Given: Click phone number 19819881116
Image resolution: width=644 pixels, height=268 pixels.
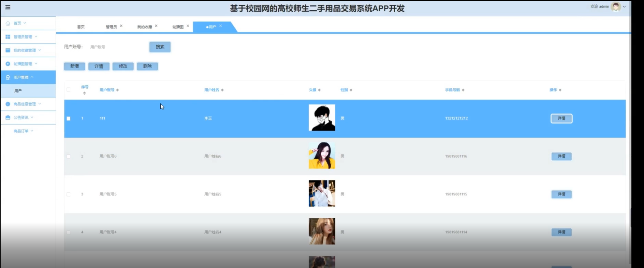Looking at the screenshot, I should click(x=456, y=156).
